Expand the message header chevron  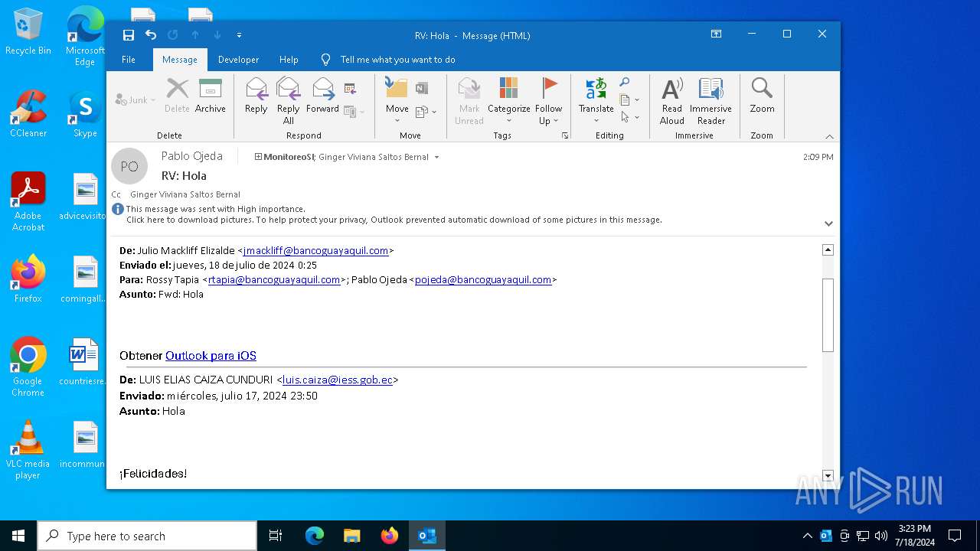[828, 223]
